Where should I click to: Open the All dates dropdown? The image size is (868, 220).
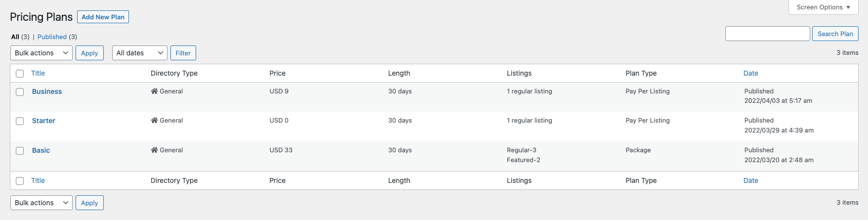(140, 53)
